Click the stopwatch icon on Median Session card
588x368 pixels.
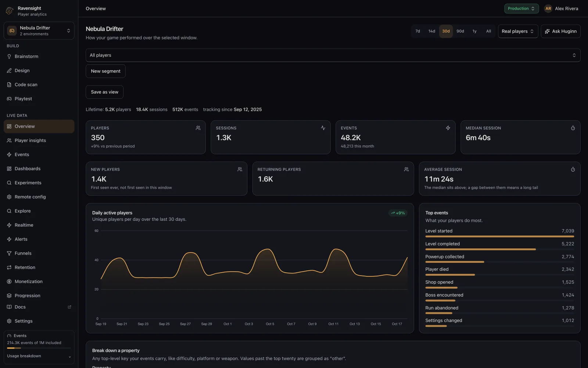click(x=573, y=128)
